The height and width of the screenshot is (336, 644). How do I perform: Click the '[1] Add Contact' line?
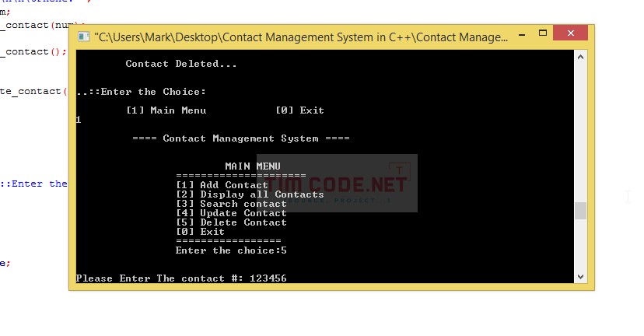point(222,185)
